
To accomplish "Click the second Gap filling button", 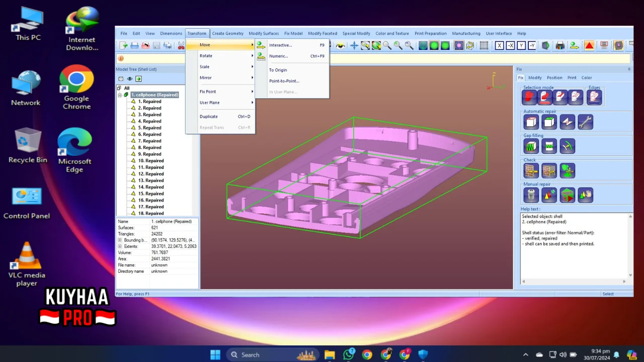I will click(x=549, y=146).
